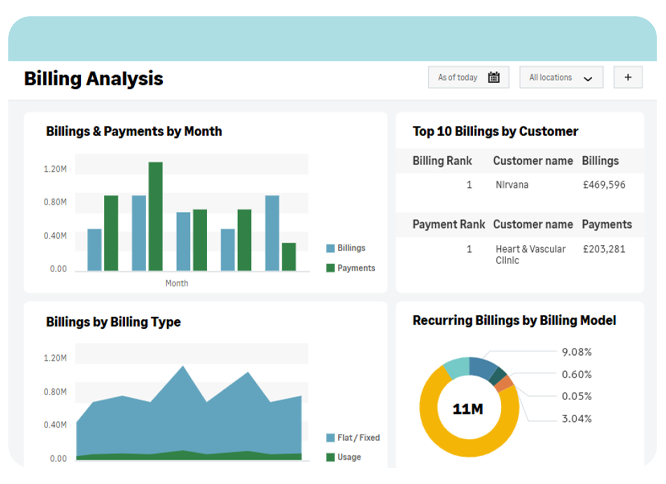The height and width of the screenshot is (484, 666).
Task: Expand the All locations dropdown
Action: coord(561,77)
